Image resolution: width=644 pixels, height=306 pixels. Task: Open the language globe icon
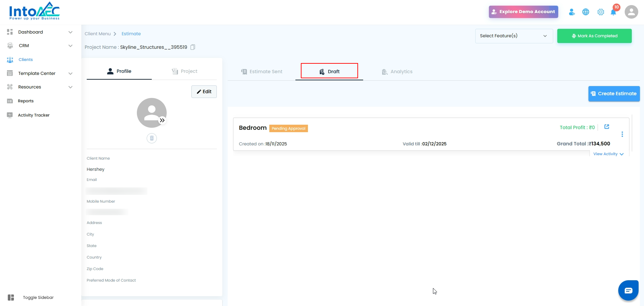pyautogui.click(x=586, y=12)
